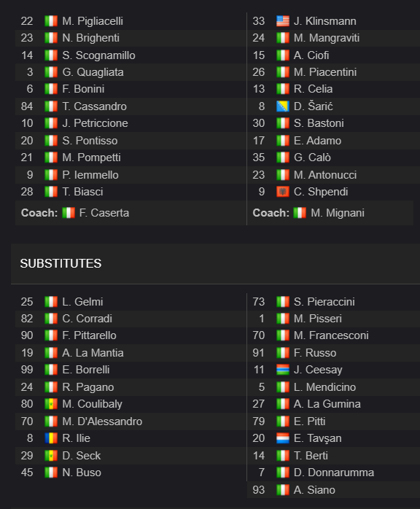Viewport: 420px width, 509px height.
Task: Click the Netherlands flag beside E. Tavşan
Action: click(283, 438)
